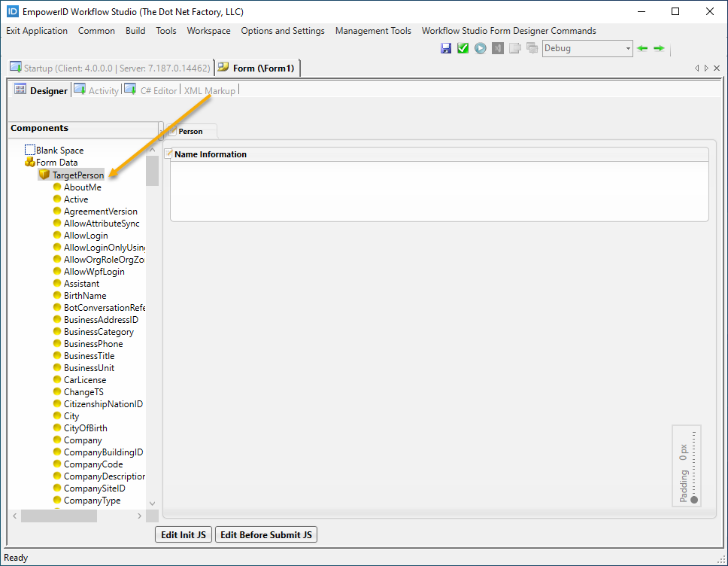Click the Edit Init JS button
The image size is (728, 566).
[x=183, y=534]
